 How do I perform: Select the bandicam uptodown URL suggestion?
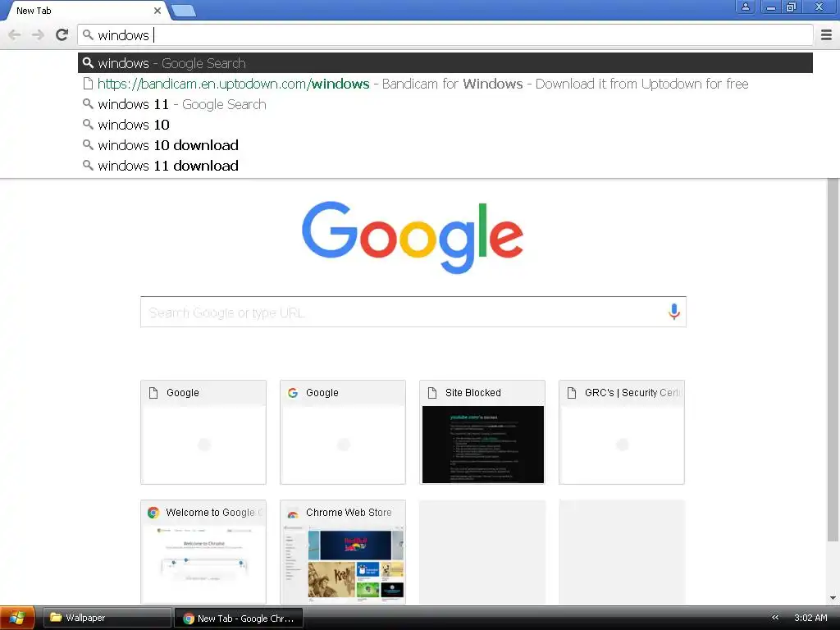(445, 84)
